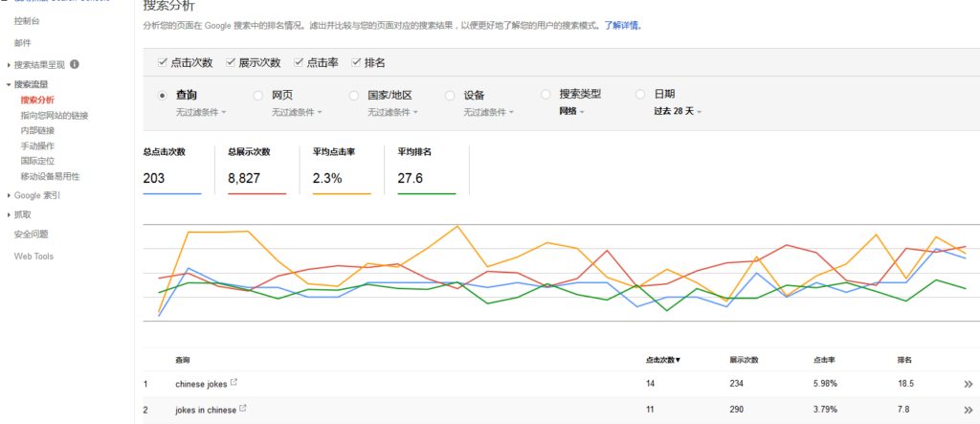Click the 290 impressions cell
Image resolution: width=980 pixels, height=424 pixels.
tap(736, 411)
